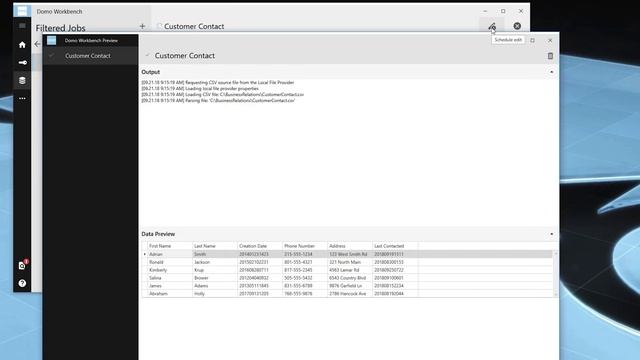Open the More options ellipsis in sidebar
Image resolution: width=640 pixels, height=360 pixels.
(x=22, y=98)
